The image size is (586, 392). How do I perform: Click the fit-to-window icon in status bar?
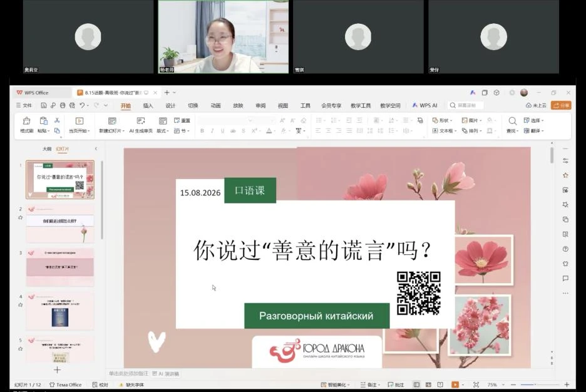(x=476, y=384)
